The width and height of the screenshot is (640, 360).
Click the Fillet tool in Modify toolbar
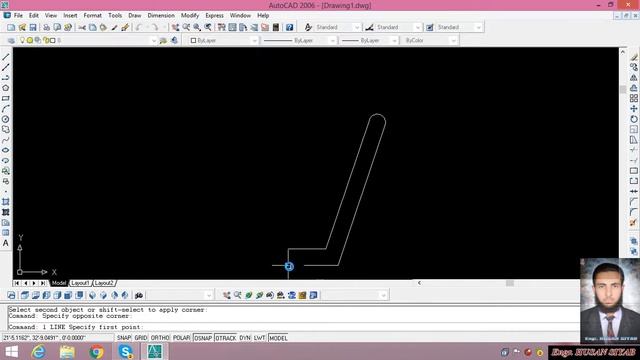tap(633, 212)
